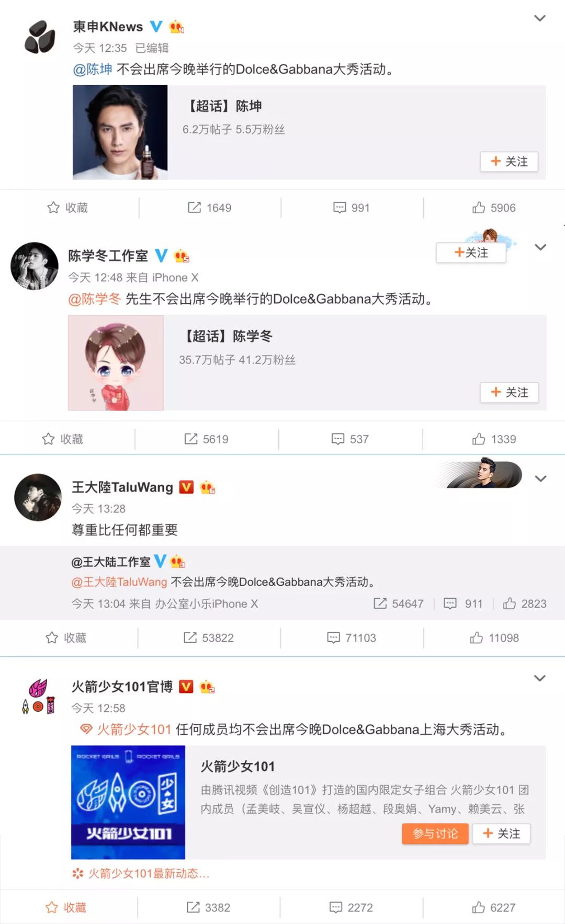Click the orange 参与讨论 button
The image size is (565, 924).
435,834
